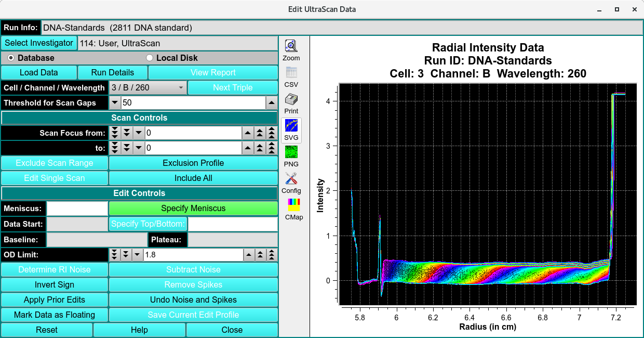Open the CMap color map icon

tap(294, 205)
